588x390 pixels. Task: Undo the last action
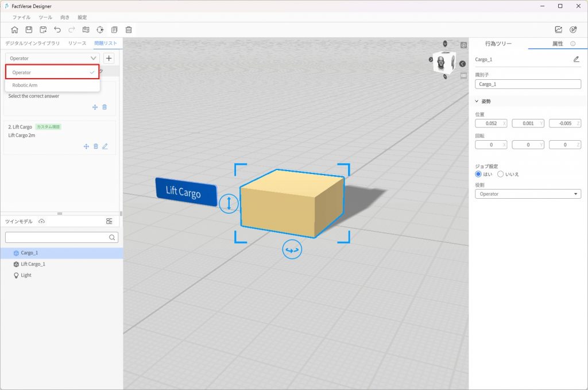click(57, 30)
